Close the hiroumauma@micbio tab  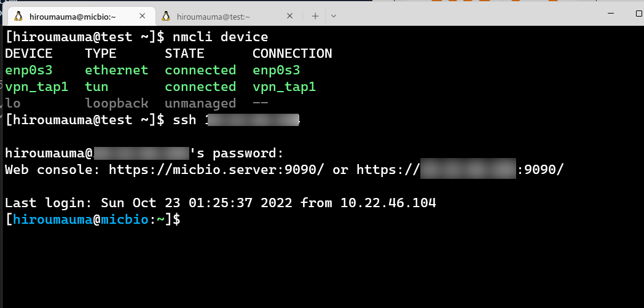(x=143, y=16)
